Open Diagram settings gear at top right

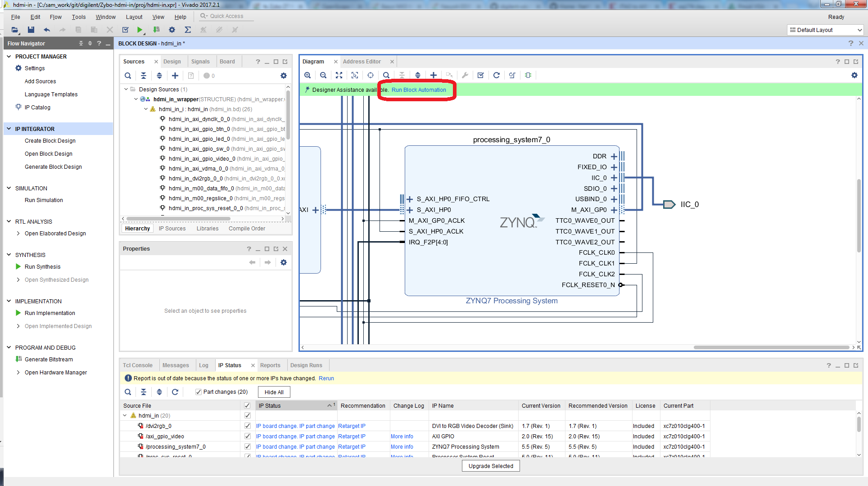pos(854,75)
